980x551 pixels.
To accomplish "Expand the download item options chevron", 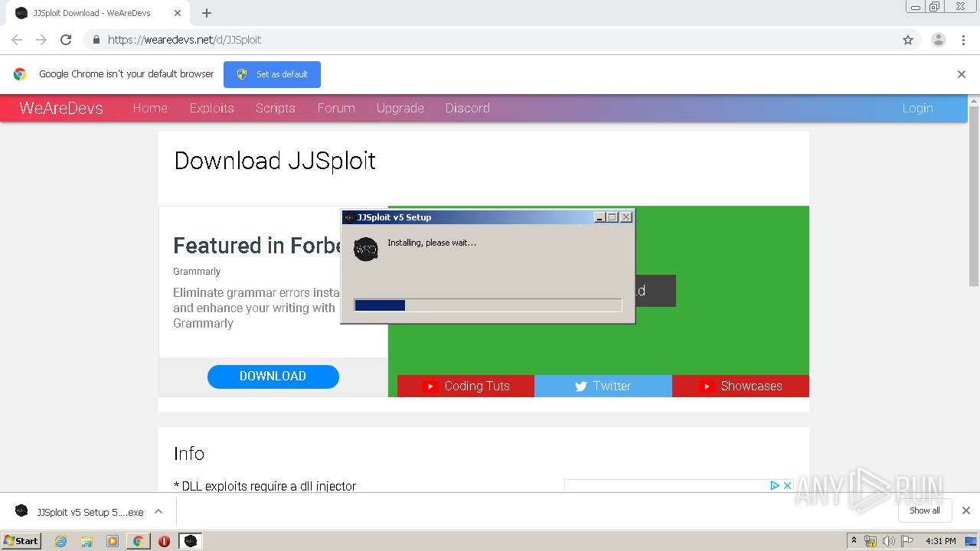I will click(x=158, y=511).
